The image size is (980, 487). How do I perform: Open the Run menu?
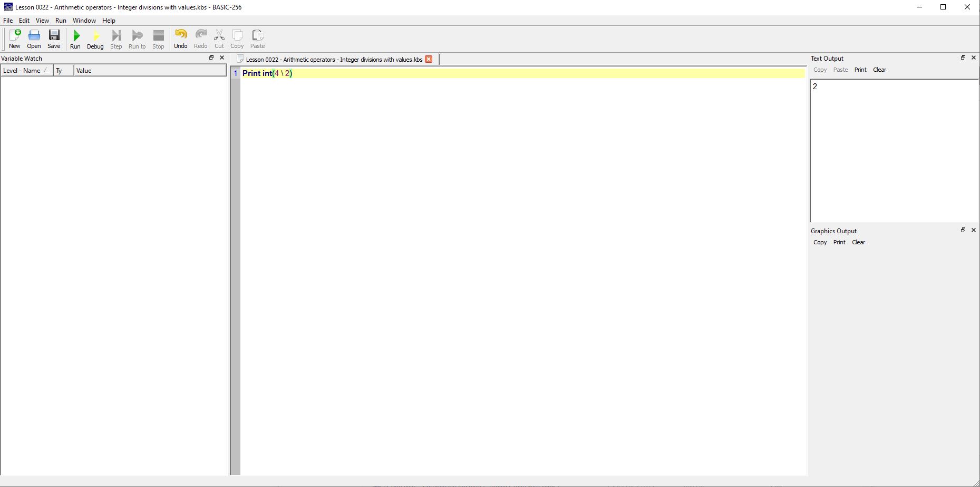coord(61,21)
